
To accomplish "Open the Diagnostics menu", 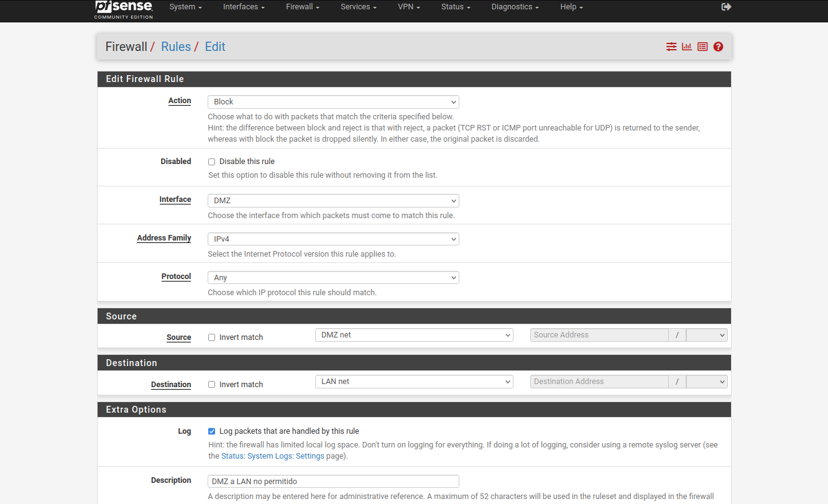I will (x=515, y=7).
